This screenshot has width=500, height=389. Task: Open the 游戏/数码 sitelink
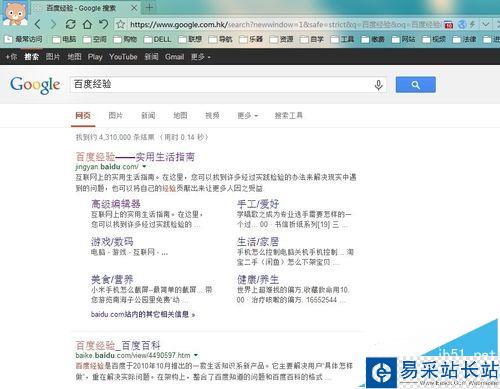[112, 241]
